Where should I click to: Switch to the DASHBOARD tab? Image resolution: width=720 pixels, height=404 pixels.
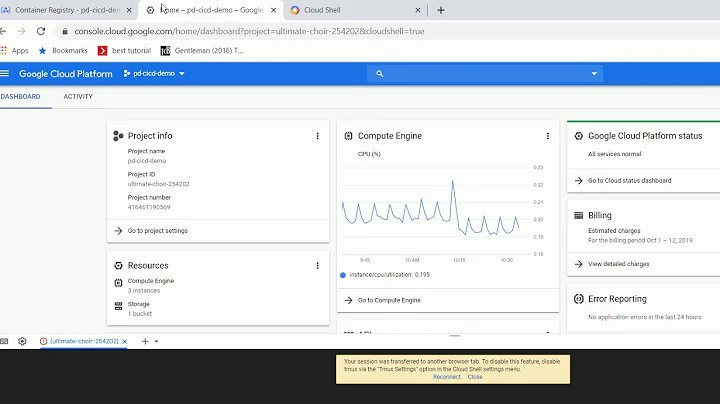coord(20,96)
